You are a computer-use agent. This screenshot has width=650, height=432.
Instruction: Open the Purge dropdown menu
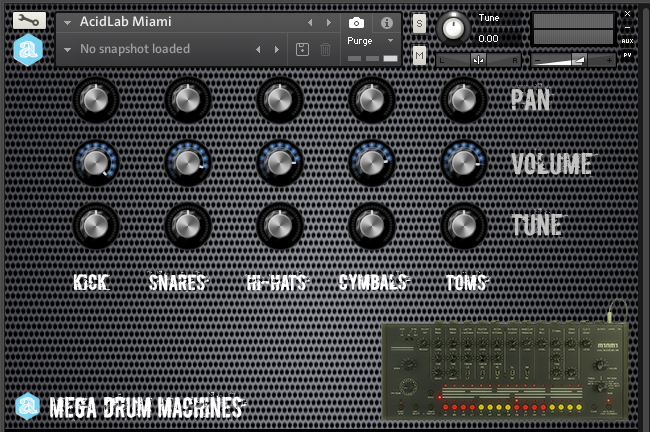370,41
